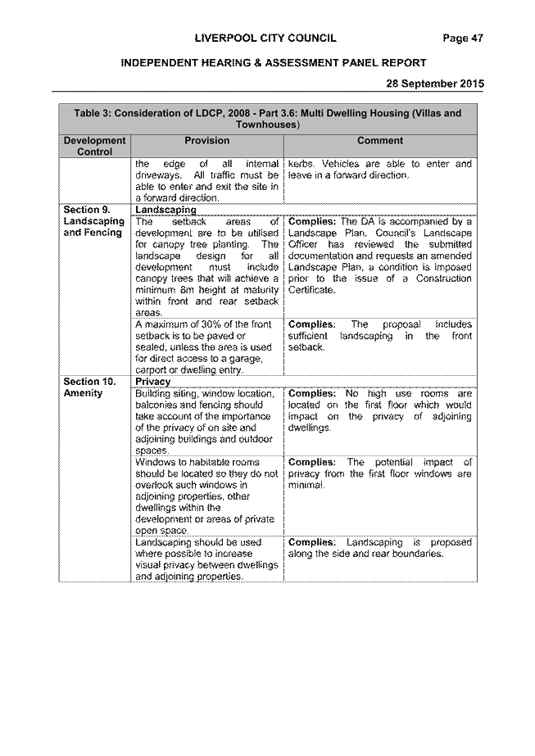Click the 'Page 47' page number

463,38
